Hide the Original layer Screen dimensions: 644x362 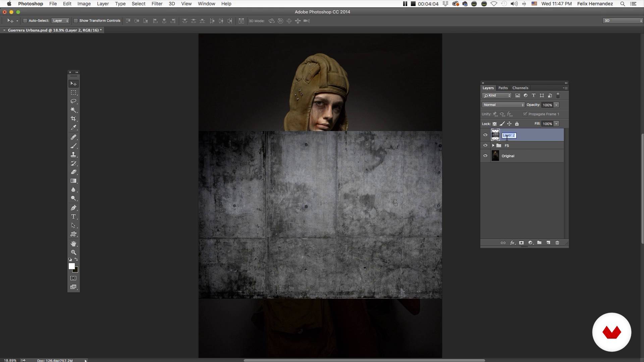(485, 156)
